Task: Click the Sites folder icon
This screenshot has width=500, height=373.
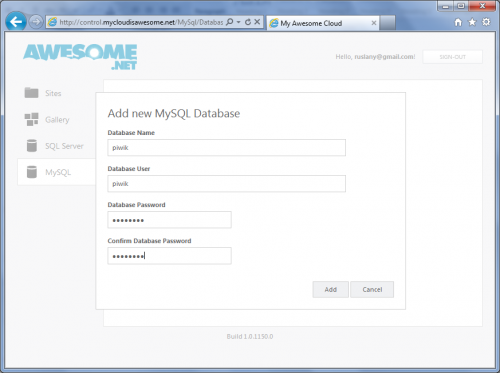Action: (31, 93)
